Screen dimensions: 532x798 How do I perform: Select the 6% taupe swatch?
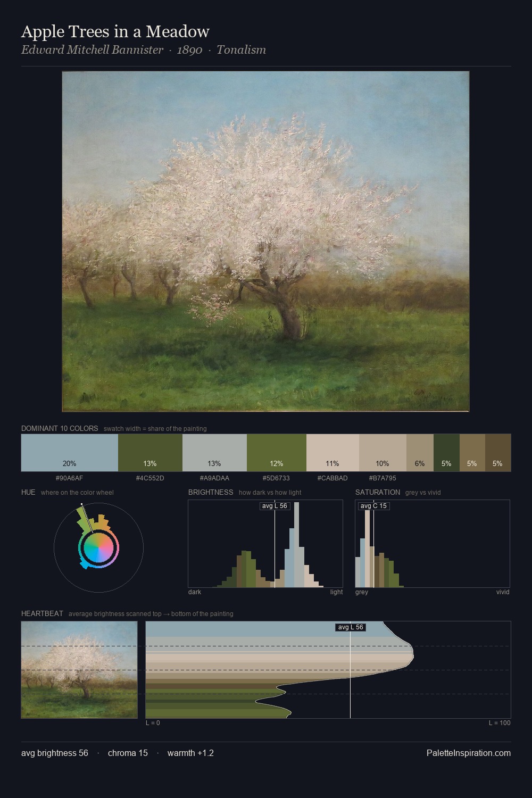(x=420, y=453)
